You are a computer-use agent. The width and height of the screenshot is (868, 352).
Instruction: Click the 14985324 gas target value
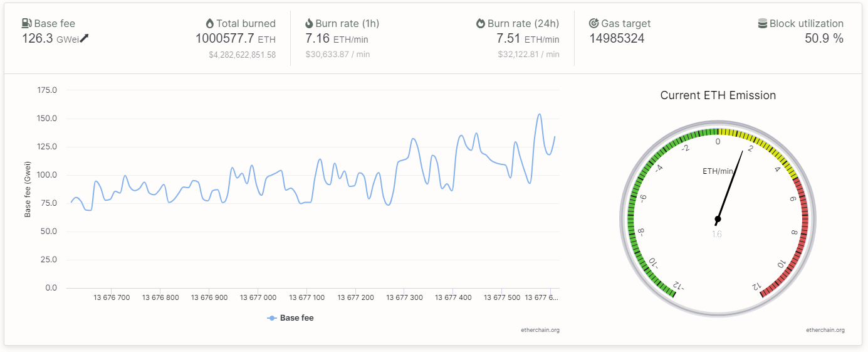tap(617, 38)
